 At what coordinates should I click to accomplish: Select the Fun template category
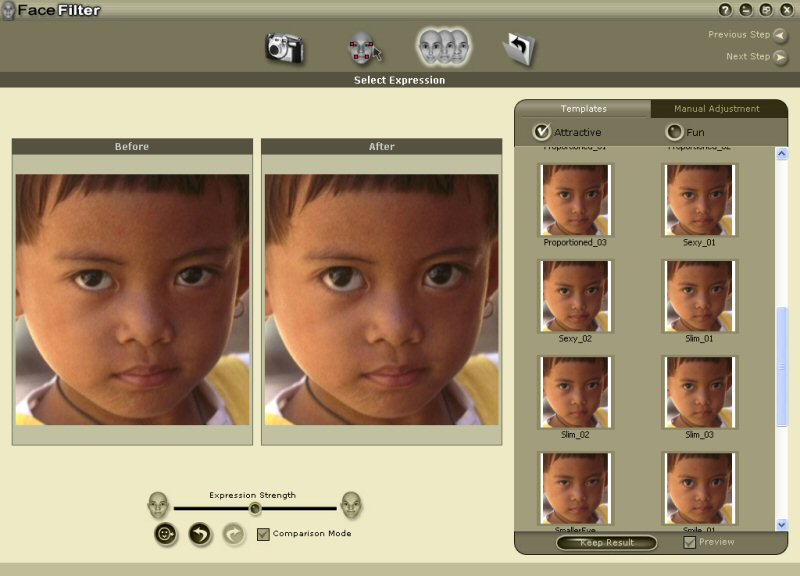point(675,132)
